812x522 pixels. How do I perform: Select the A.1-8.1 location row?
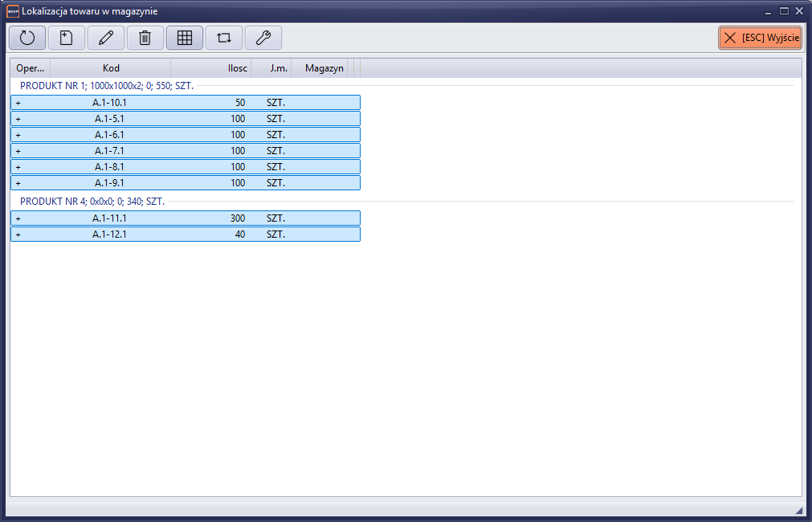coord(186,167)
